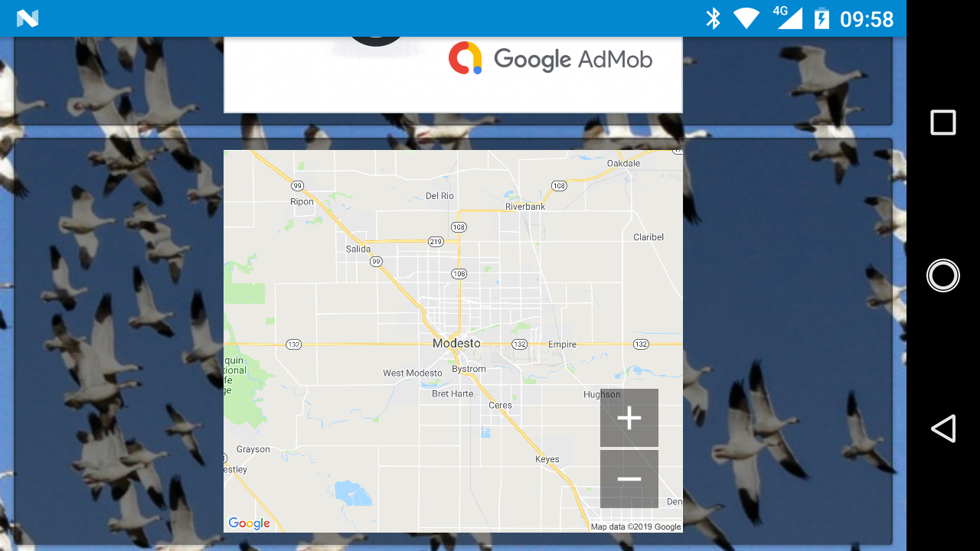Tap the Android N notification icon
Viewport: 980px width, 551px height.
(x=28, y=18)
